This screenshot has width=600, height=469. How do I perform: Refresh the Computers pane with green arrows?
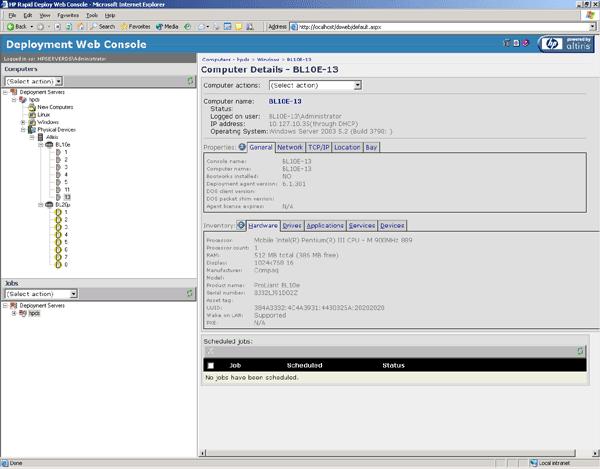[x=190, y=81]
